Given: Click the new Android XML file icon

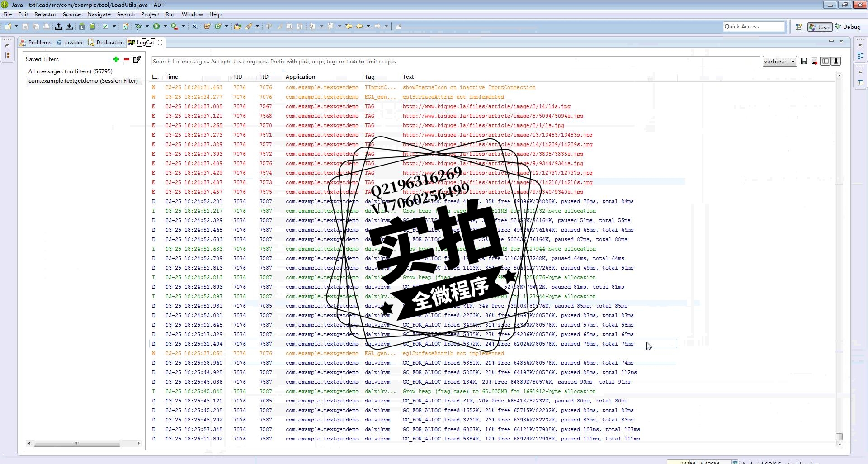Looking at the screenshot, I should (126, 27).
